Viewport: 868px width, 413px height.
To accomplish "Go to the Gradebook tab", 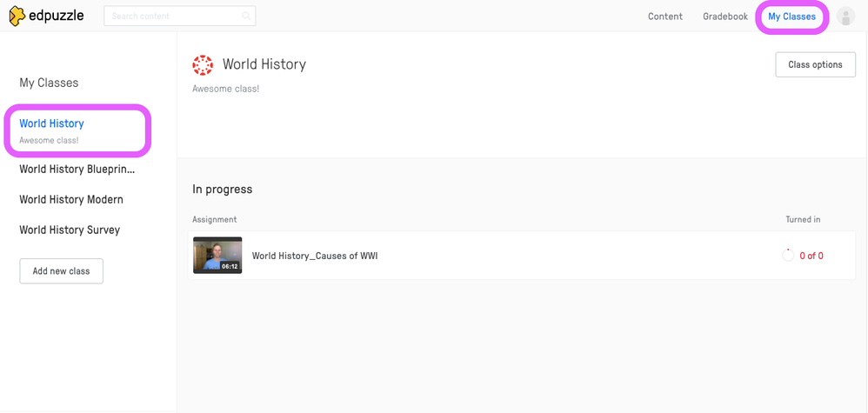I will 725,17.
